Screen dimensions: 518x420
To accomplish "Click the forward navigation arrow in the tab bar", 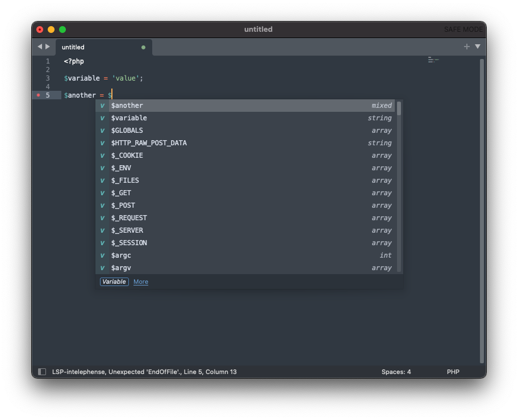I will [48, 47].
